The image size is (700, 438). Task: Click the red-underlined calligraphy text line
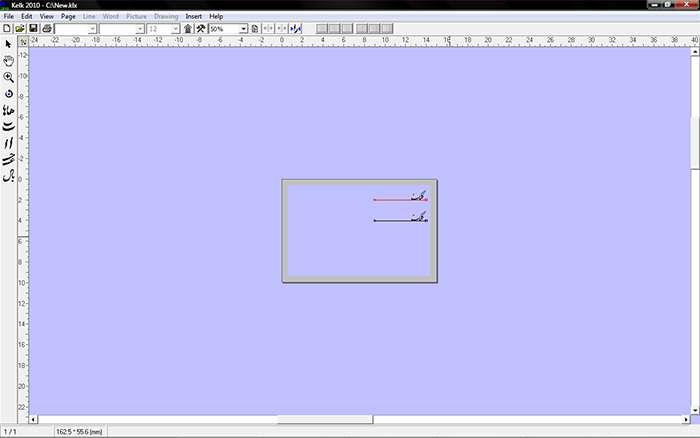pyautogui.click(x=400, y=198)
